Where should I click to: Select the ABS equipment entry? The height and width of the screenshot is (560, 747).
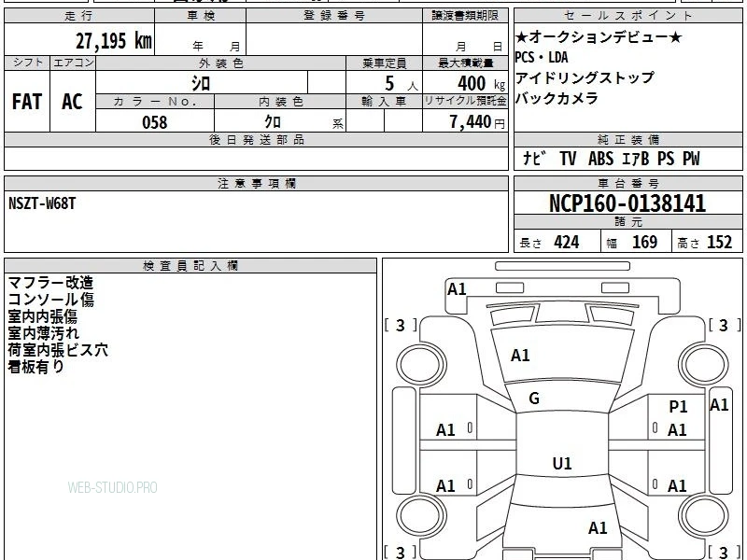[x=600, y=159]
